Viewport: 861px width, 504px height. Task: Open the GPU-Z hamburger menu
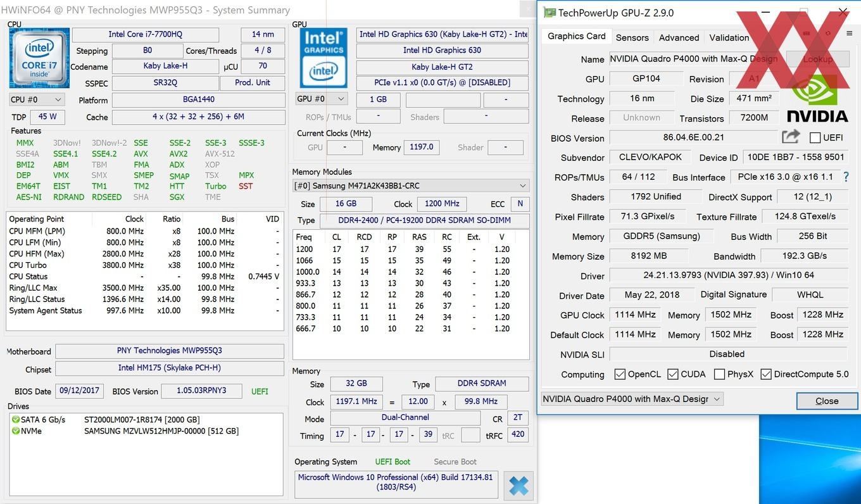(849, 34)
